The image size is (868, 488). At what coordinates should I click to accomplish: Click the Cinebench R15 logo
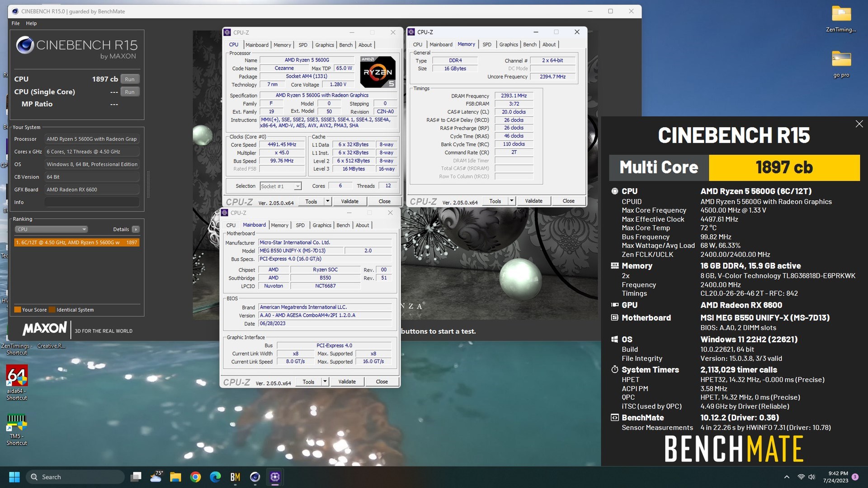coord(76,48)
